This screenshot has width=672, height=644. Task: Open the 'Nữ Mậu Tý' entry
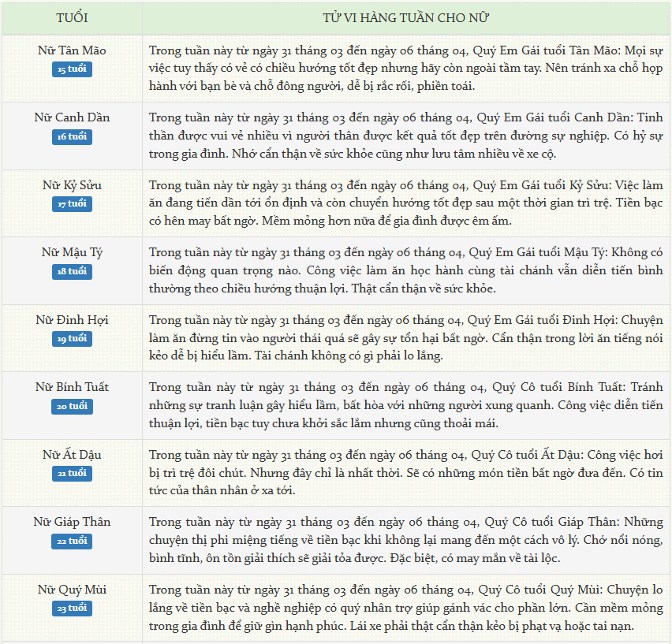[x=72, y=252]
